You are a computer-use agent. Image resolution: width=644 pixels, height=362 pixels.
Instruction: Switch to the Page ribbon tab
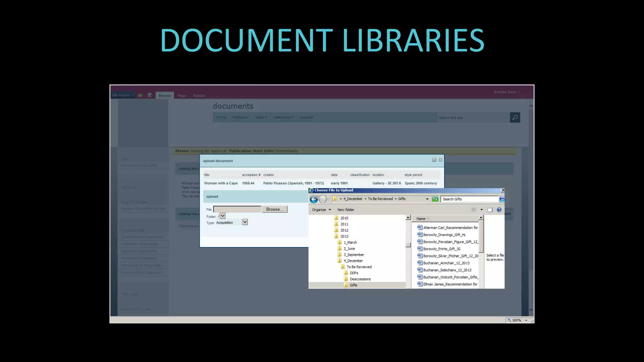(x=182, y=96)
